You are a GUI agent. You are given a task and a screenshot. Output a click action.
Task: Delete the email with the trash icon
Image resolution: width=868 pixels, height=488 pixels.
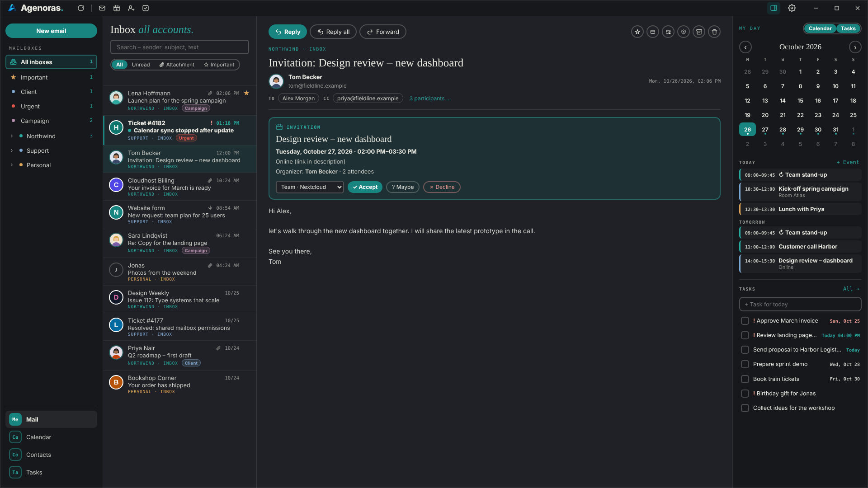pyautogui.click(x=714, y=32)
